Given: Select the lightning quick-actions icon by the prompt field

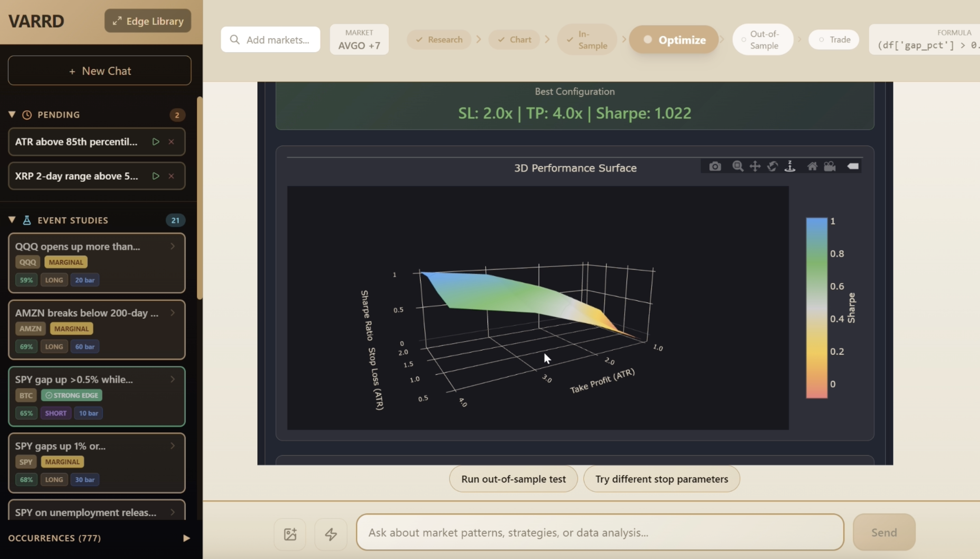Looking at the screenshot, I should pos(330,534).
